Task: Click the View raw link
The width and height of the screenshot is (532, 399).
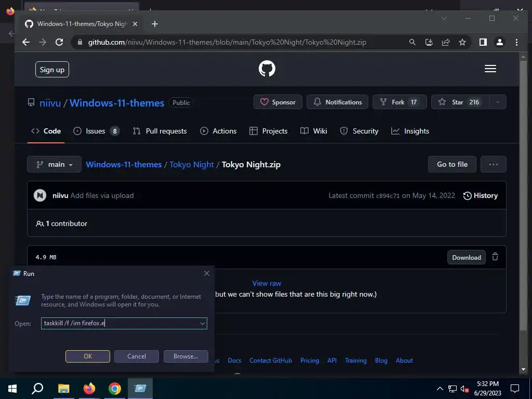Action: [x=267, y=283]
